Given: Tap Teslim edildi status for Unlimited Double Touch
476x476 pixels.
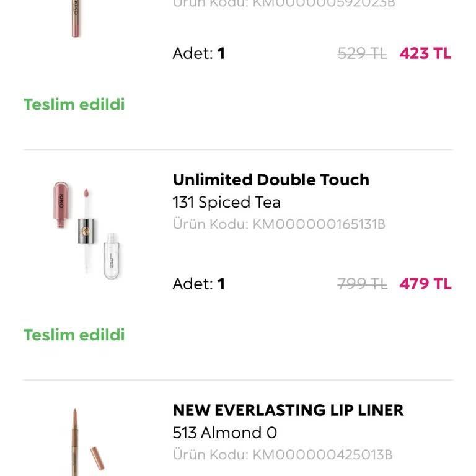Looking at the screenshot, I should coord(74,335).
